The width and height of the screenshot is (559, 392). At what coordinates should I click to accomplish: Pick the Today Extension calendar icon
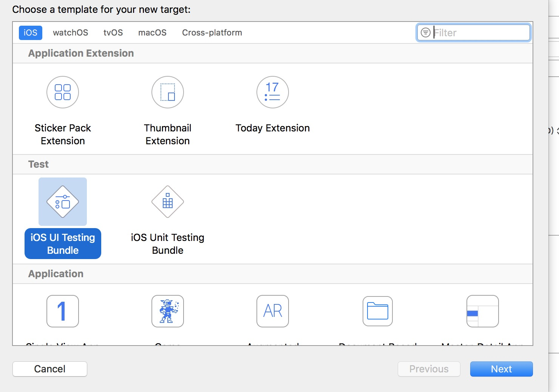click(x=273, y=92)
